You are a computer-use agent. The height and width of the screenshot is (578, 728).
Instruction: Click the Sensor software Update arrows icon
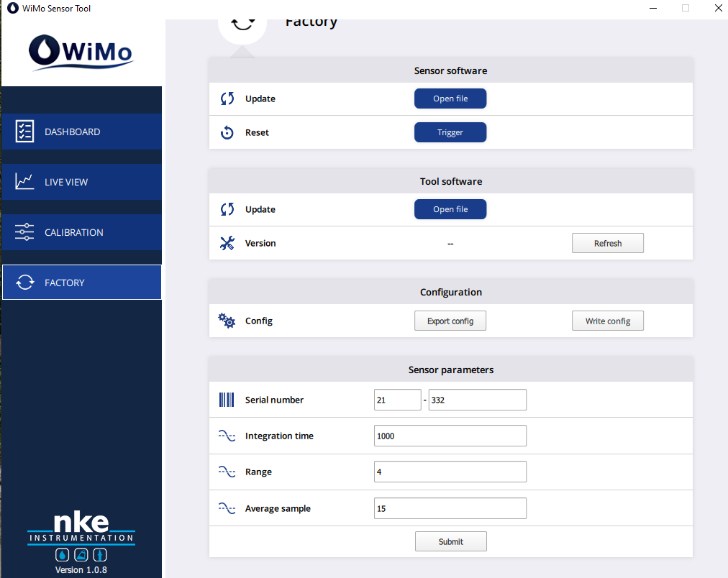(227, 98)
